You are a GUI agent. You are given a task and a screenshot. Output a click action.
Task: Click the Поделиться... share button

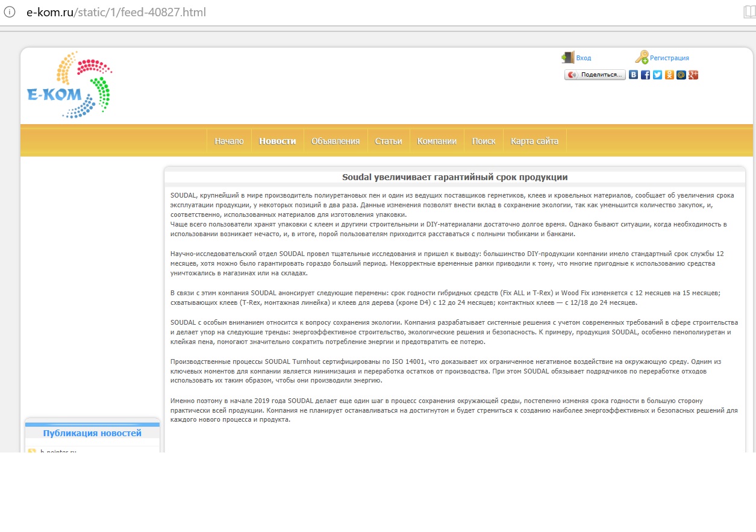click(595, 75)
